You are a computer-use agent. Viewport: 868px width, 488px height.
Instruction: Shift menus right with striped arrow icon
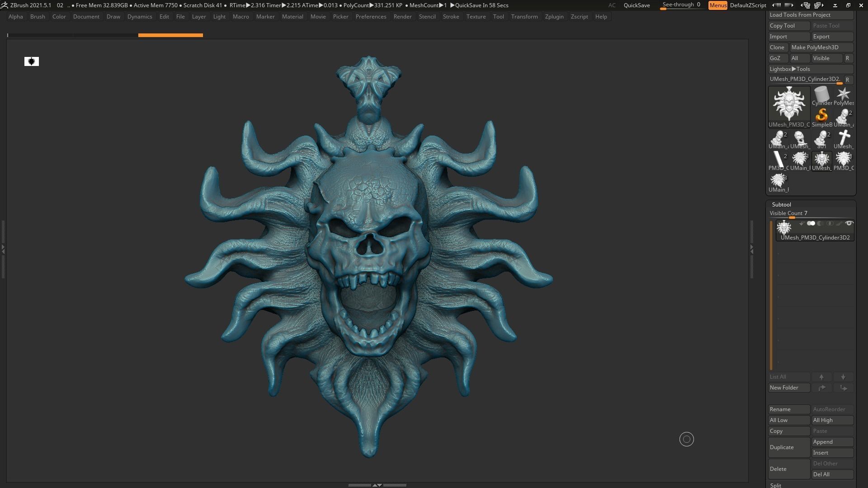(789, 5)
